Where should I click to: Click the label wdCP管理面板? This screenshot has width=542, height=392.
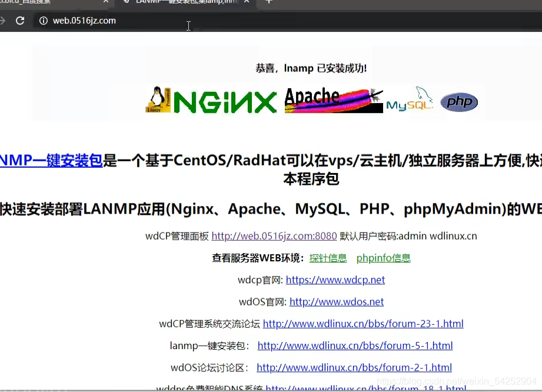[x=177, y=236]
